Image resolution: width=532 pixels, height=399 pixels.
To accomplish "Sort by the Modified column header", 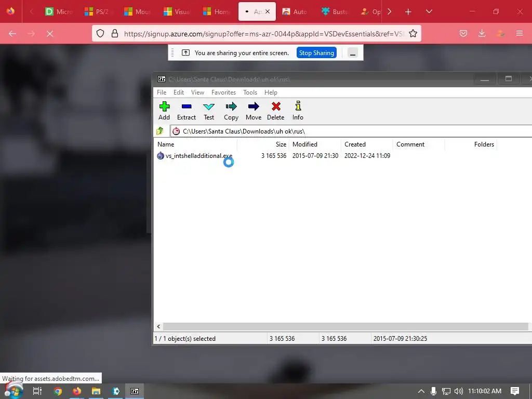I will [x=315, y=144].
